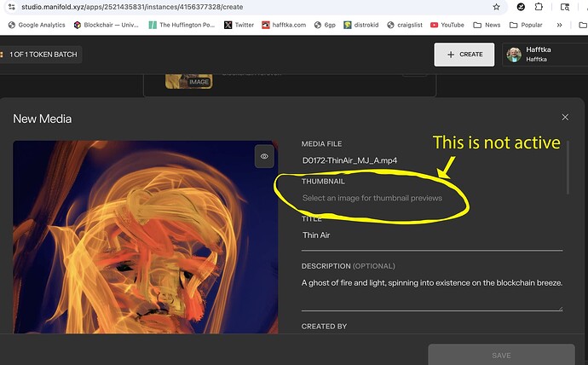Open the Hafftka account menu
Image resolution: width=588 pixels, height=365 pixels.
[x=543, y=55]
